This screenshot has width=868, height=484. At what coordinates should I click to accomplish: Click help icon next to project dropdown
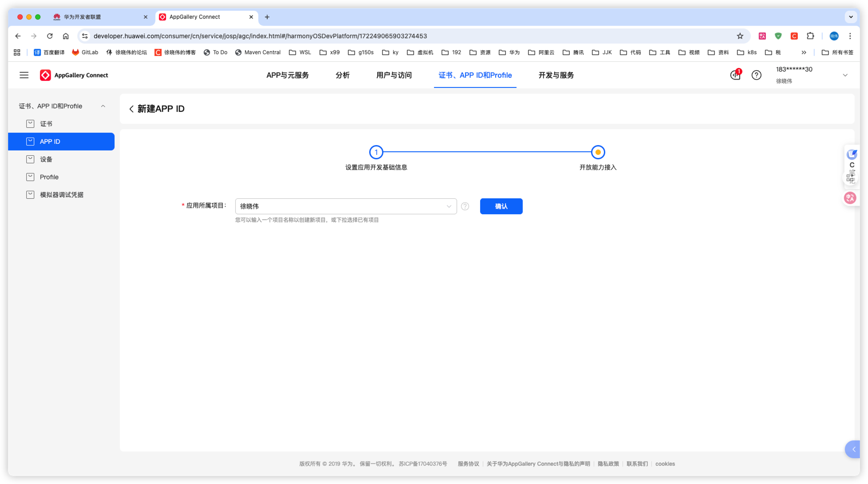click(465, 206)
